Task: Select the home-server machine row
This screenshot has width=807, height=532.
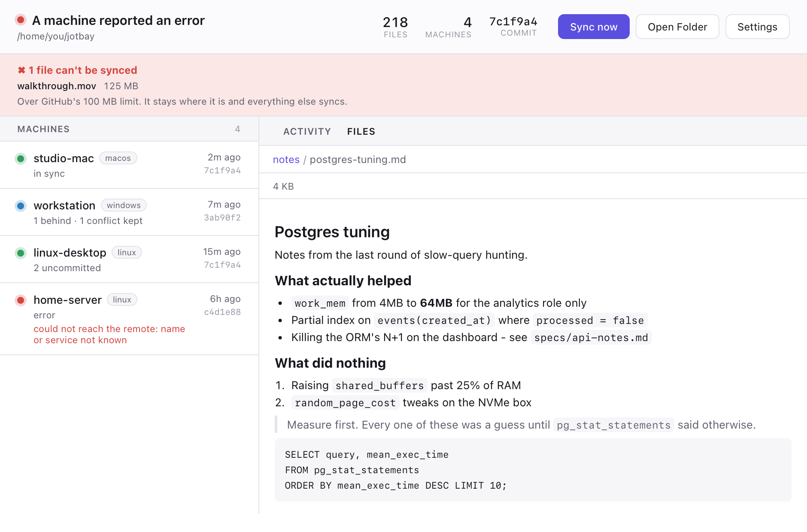Action: (x=129, y=319)
